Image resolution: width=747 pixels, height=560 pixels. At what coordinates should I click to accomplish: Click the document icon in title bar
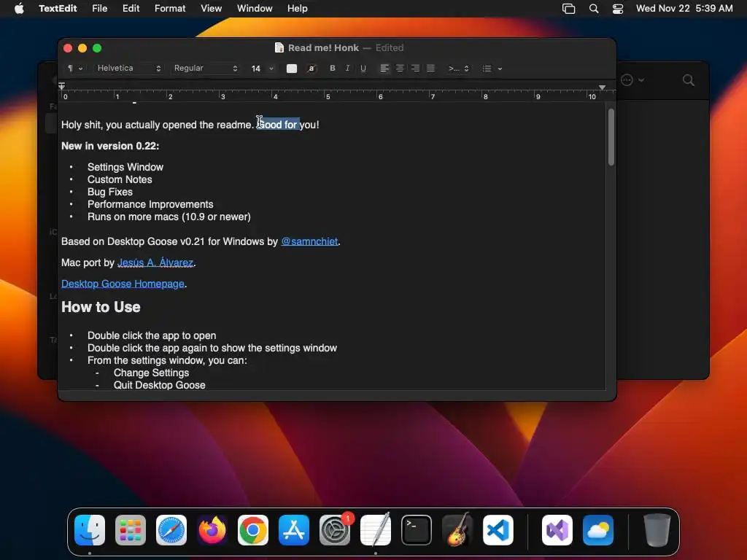coord(279,47)
